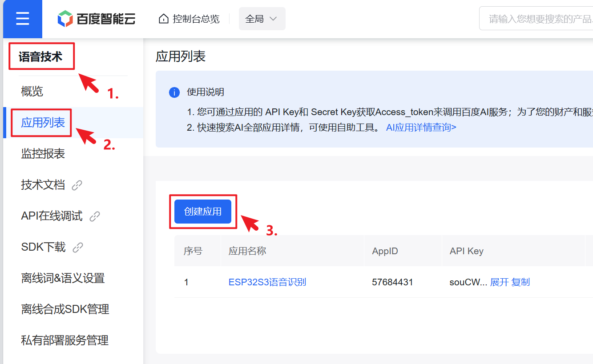Screen dimensions: 593x364
Task: Click the 创建应用 button
Action: pyautogui.click(x=202, y=212)
